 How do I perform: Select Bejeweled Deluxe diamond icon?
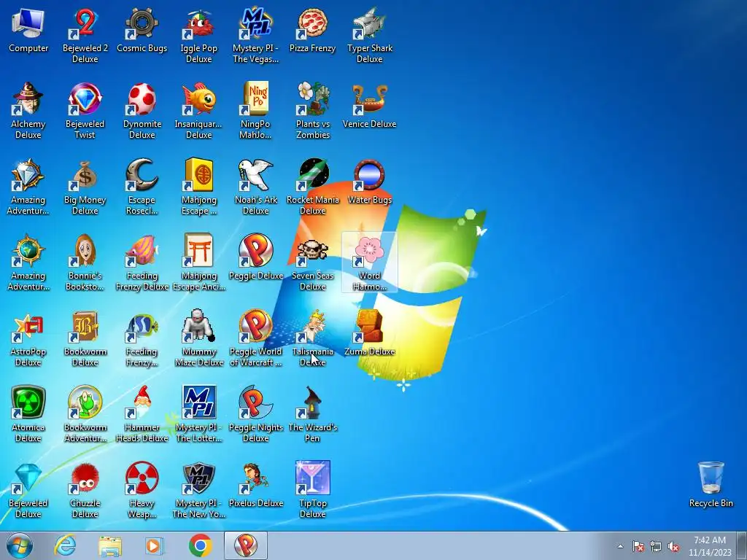[28, 489]
